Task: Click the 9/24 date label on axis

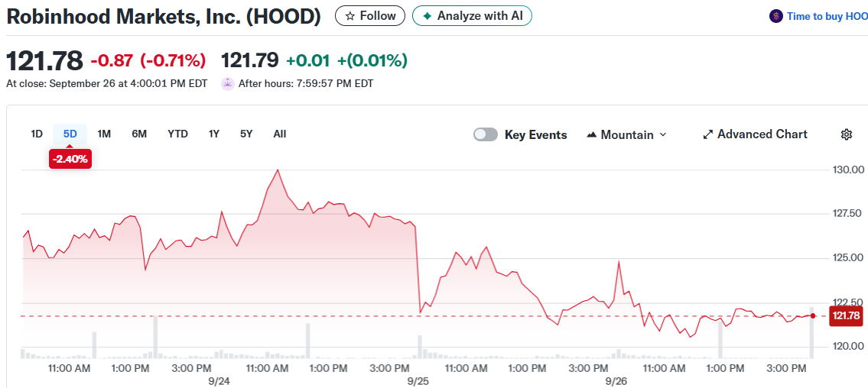Action: tap(219, 381)
